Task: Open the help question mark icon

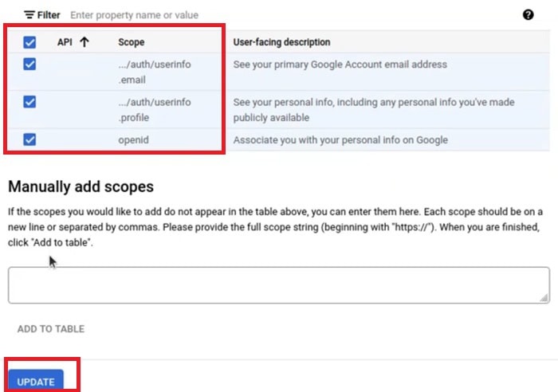Action: pos(528,14)
